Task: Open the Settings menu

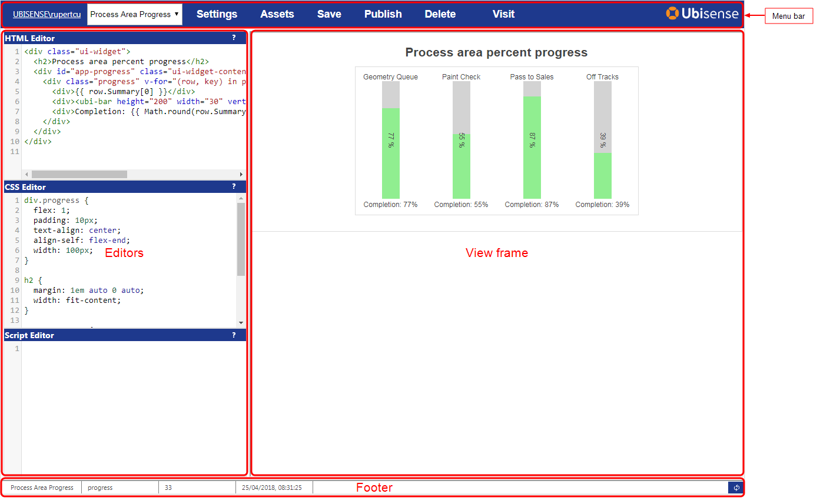Action: 217,14
